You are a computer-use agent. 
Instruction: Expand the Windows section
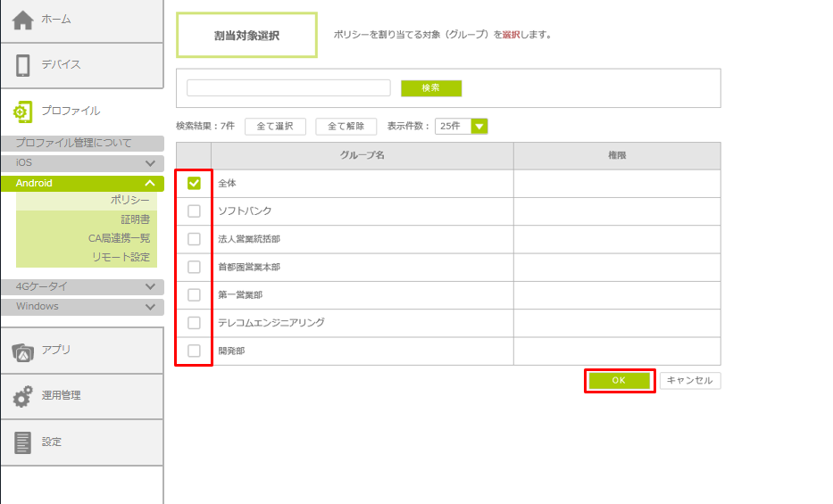[x=150, y=307]
